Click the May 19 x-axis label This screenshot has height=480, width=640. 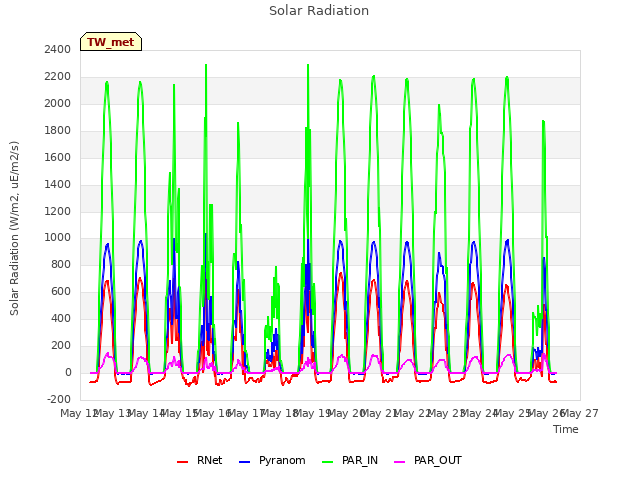tap(312, 413)
